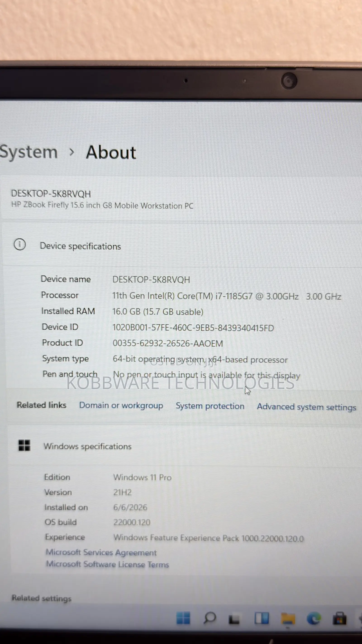This screenshot has height=644, width=362.
Task: Open the Microsoft Services Agreement link
Action: (x=101, y=552)
